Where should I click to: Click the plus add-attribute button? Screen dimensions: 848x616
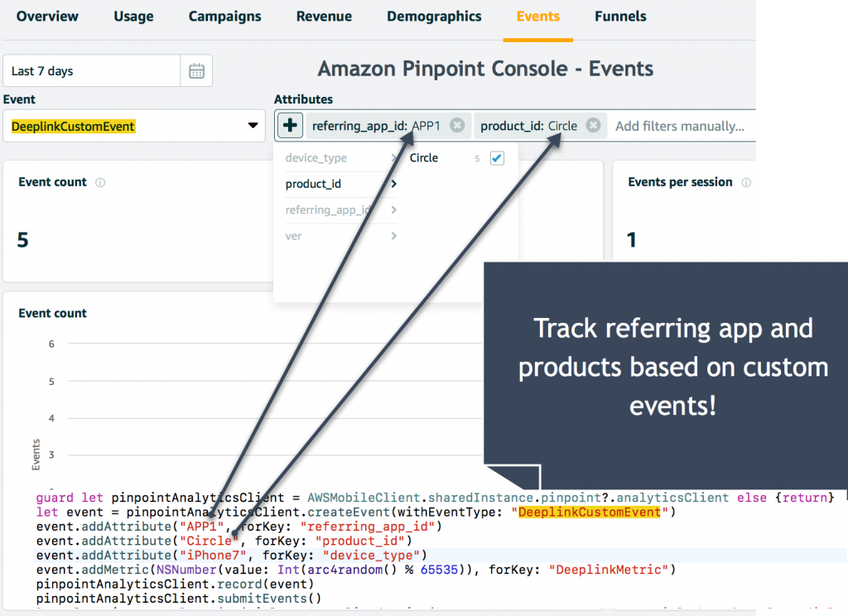(x=290, y=126)
